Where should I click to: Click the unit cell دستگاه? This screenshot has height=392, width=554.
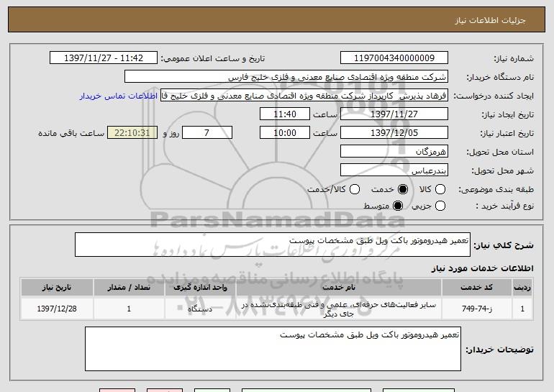coord(200,309)
